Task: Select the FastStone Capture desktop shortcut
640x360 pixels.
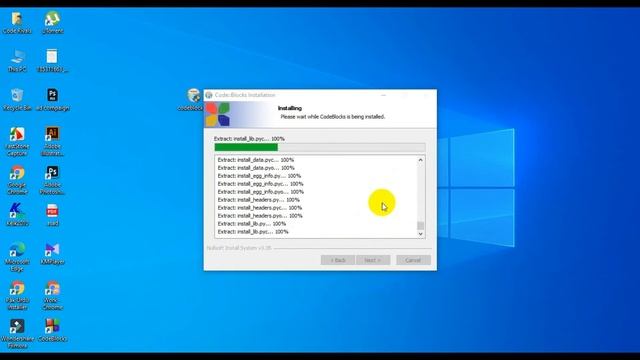Action: [x=17, y=142]
